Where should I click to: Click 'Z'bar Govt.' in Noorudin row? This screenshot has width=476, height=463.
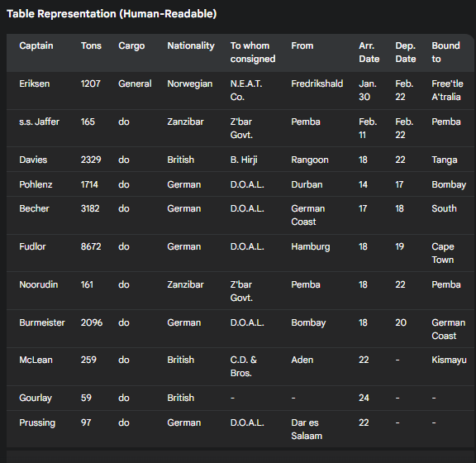[241, 291]
